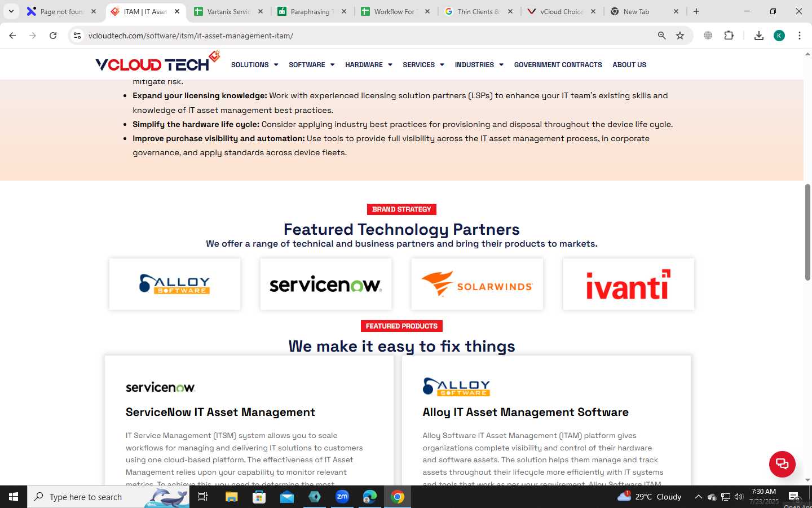Click the page vertical scrollbar thumb
Viewport: 812px width, 508px height.
(x=807, y=232)
